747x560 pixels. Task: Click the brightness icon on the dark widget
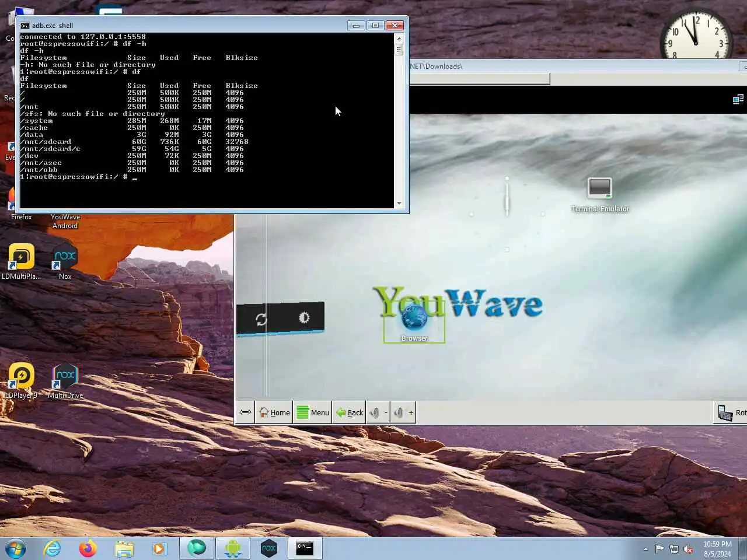(304, 317)
